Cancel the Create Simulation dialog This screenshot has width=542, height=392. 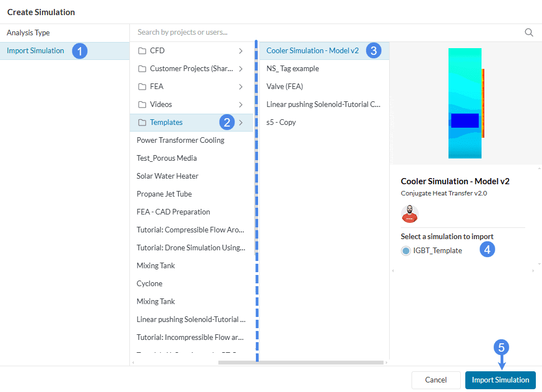pyautogui.click(x=436, y=380)
